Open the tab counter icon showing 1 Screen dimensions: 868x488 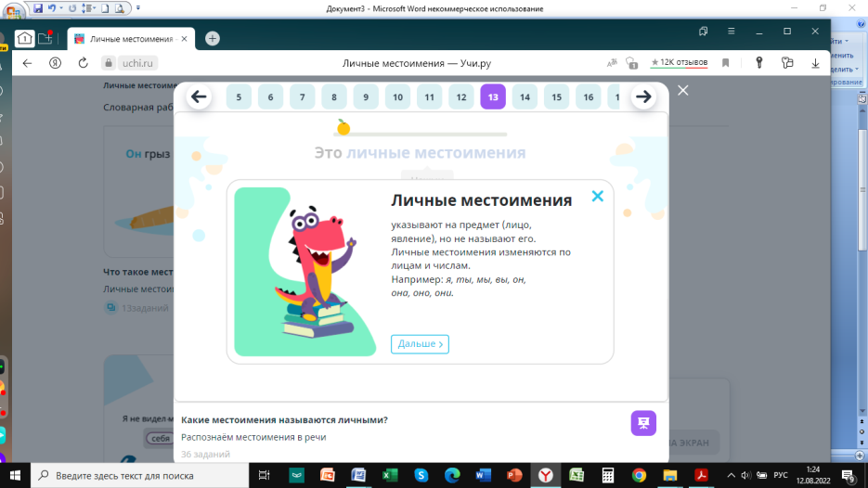(24, 38)
